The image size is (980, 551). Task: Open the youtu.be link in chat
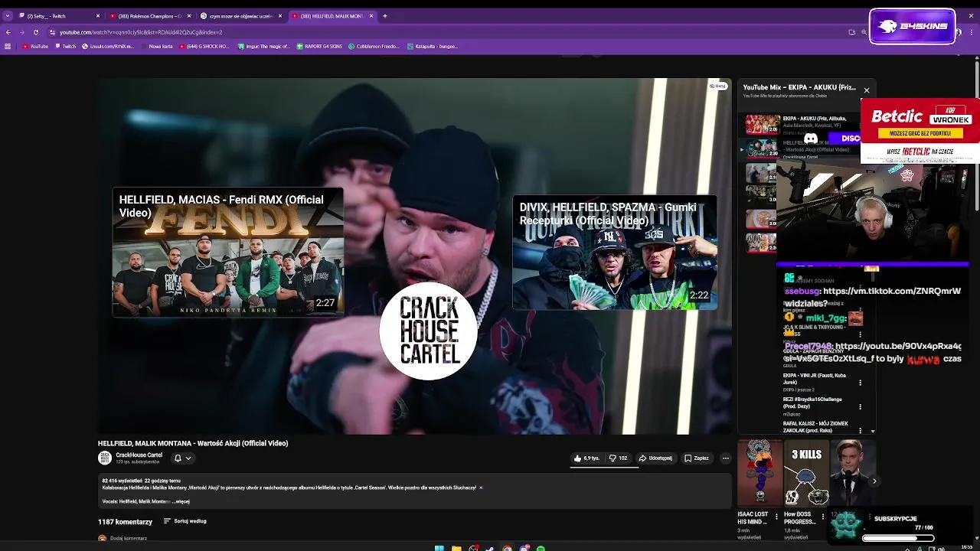click(898, 347)
